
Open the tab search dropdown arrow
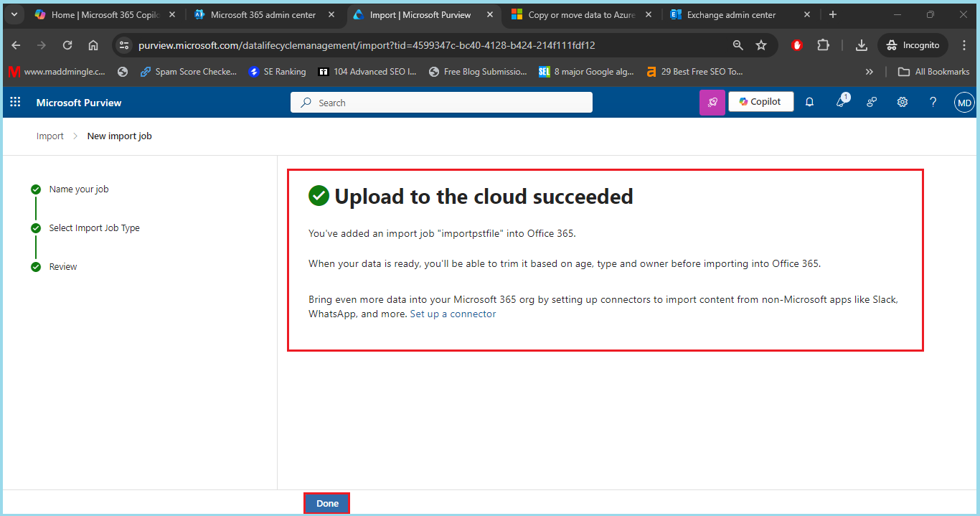14,14
